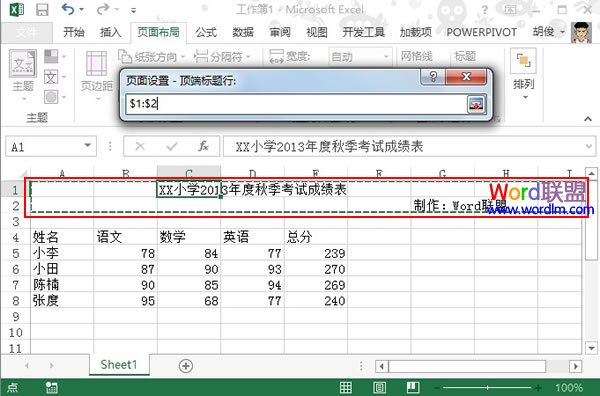Select the Sheet1 worksheet tab
Viewport: 600px width, 396px height.
pyautogui.click(x=119, y=365)
